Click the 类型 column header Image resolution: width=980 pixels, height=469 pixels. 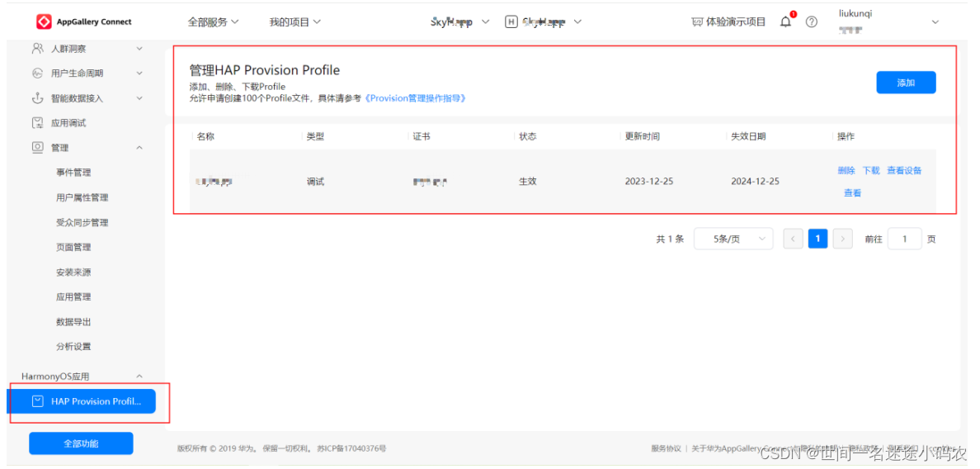point(315,136)
